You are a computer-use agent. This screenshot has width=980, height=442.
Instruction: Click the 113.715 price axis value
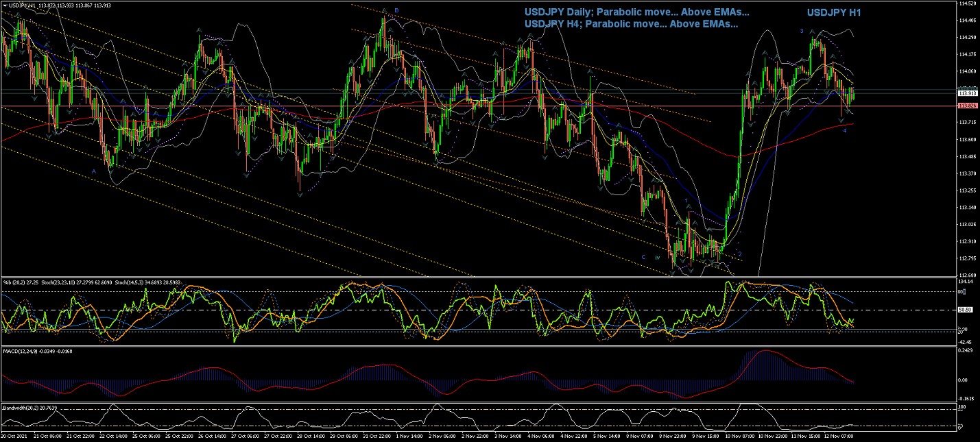tap(968, 122)
